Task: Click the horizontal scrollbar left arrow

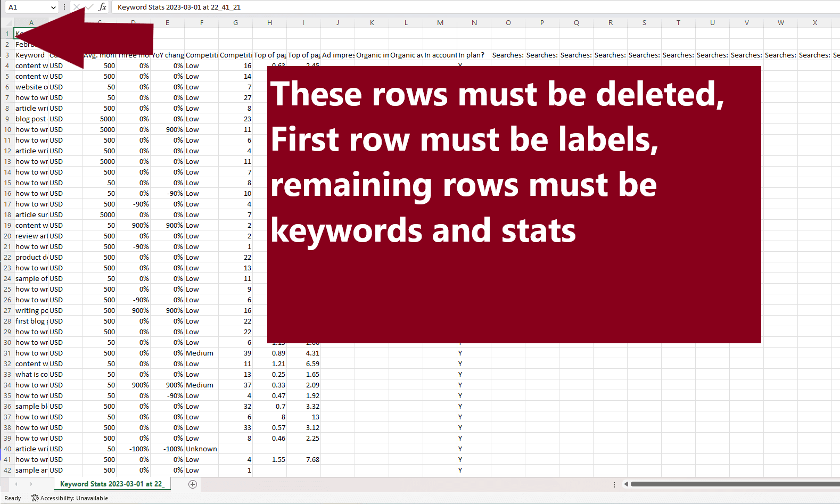Action: 626,484
